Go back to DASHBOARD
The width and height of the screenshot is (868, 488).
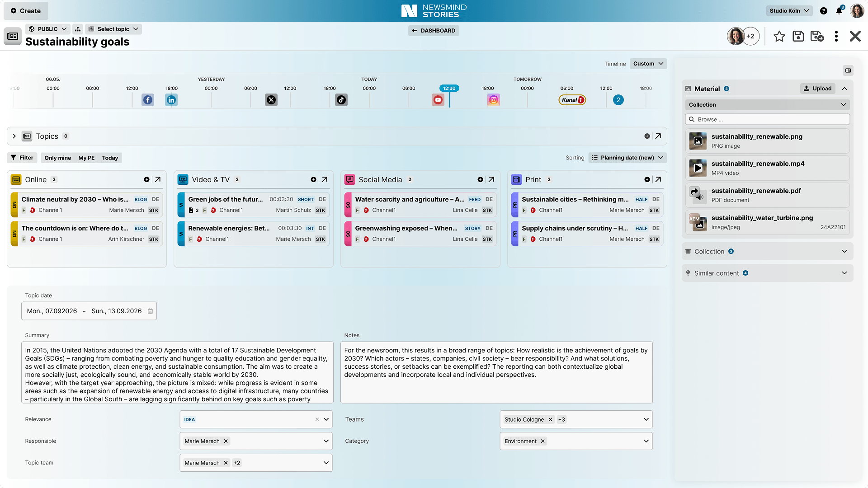pyautogui.click(x=434, y=31)
